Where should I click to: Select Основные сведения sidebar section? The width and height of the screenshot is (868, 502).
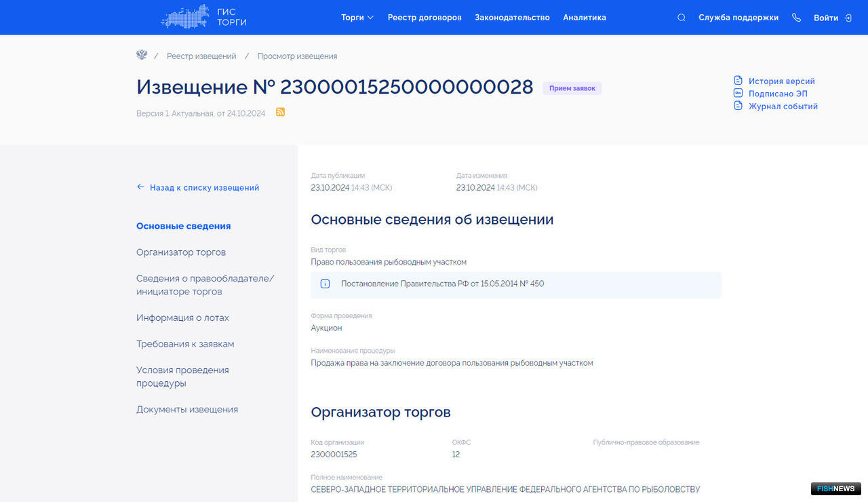pyautogui.click(x=184, y=226)
